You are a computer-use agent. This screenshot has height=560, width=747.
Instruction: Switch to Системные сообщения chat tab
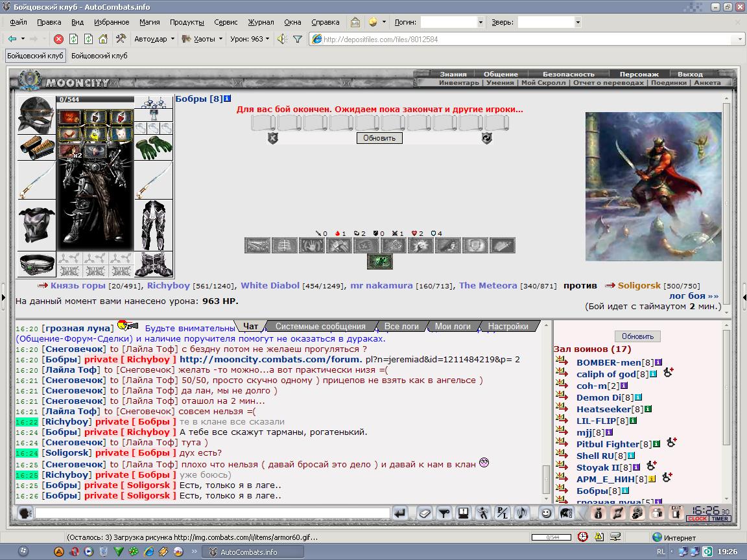click(320, 326)
